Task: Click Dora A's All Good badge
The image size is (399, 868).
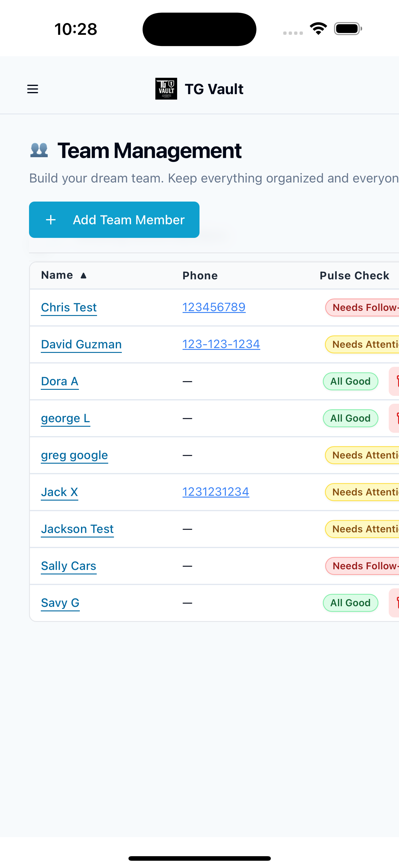Action: point(351,381)
